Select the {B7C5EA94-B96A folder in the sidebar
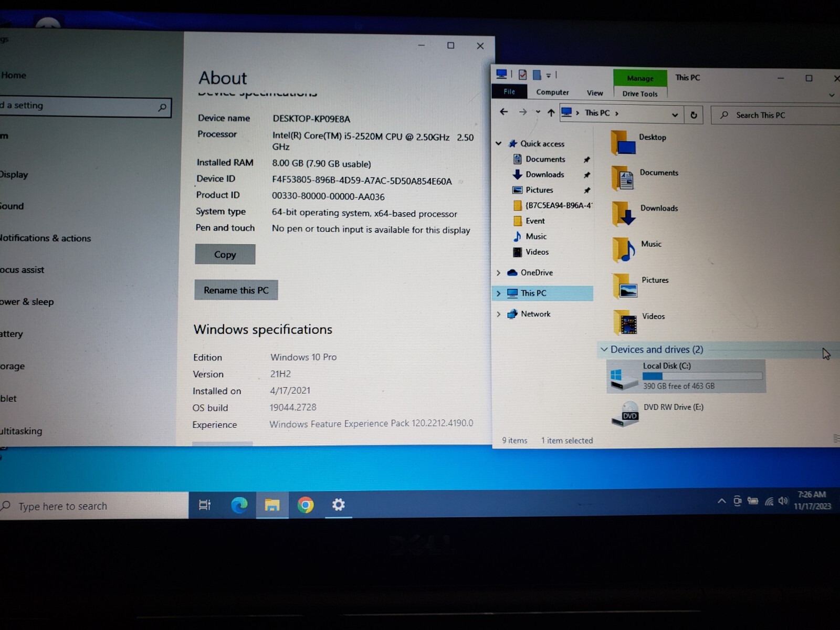Image resolution: width=840 pixels, height=630 pixels. 558,205
